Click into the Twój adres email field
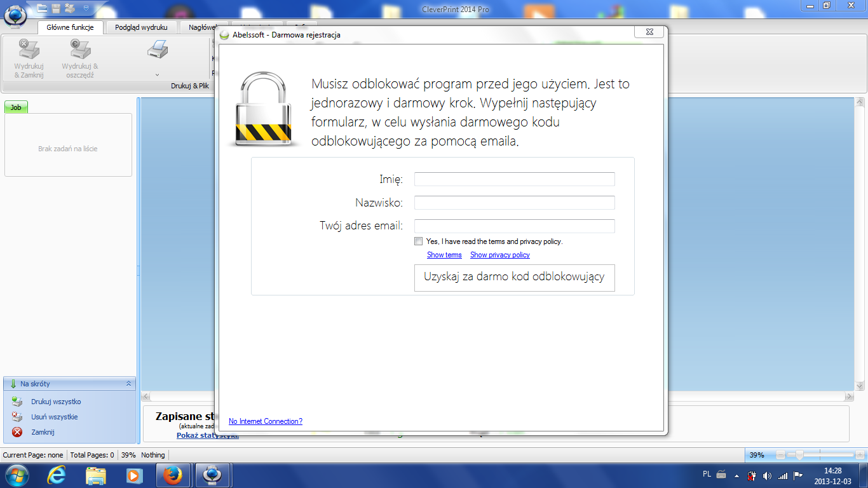Screen dimensions: 868x488 pos(514,226)
